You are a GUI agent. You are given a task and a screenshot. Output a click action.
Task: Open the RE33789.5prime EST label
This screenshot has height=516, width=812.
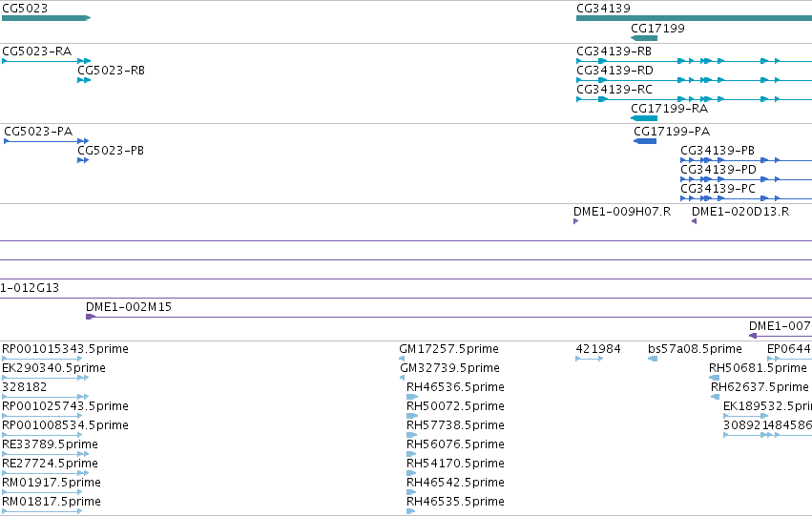(50, 444)
